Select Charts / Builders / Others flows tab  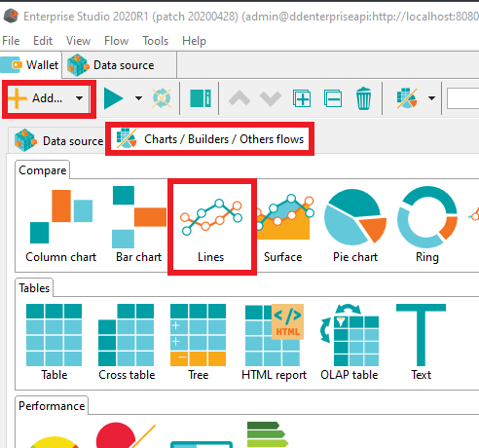[x=210, y=139]
